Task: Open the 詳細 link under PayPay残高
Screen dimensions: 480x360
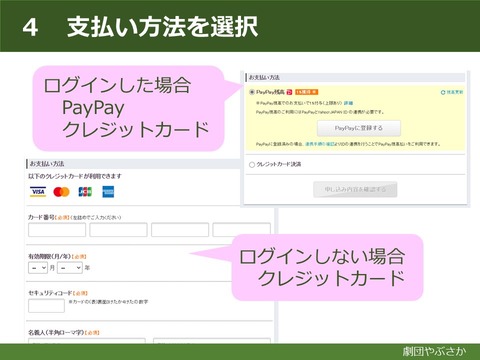Action: (x=348, y=103)
